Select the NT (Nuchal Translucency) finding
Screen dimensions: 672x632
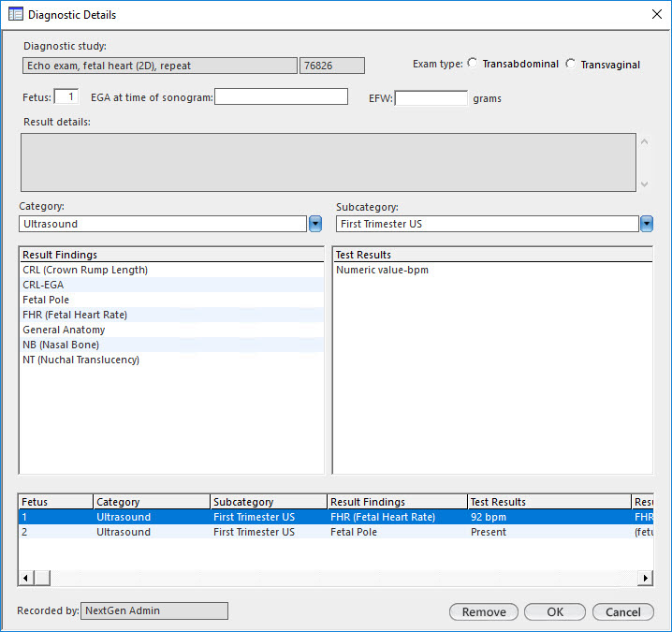[x=173, y=360]
